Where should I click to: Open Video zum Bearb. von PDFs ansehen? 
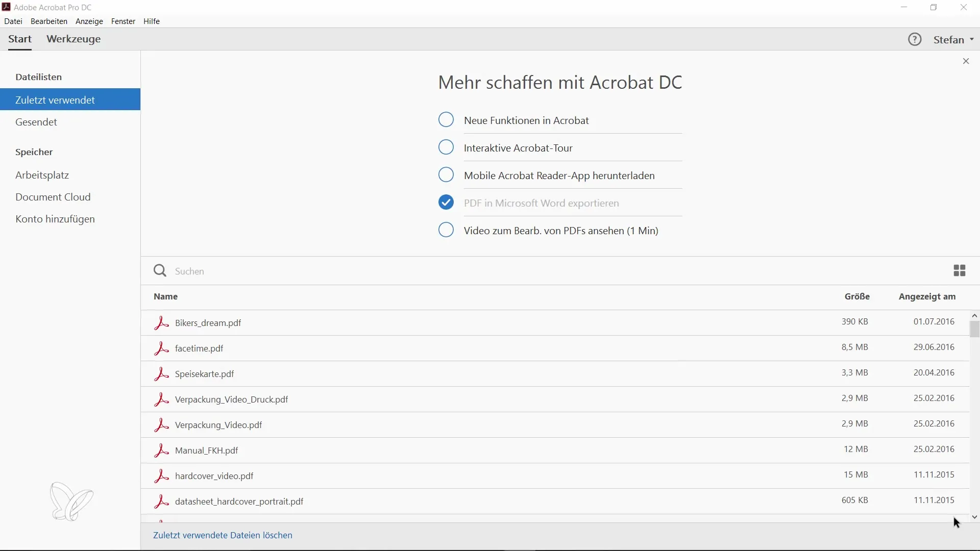561,231
